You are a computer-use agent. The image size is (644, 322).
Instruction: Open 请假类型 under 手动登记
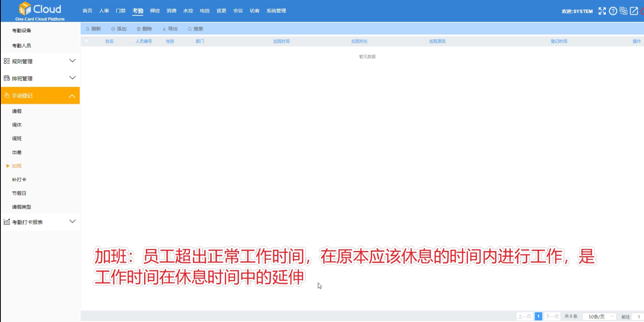pyautogui.click(x=21, y=207)
